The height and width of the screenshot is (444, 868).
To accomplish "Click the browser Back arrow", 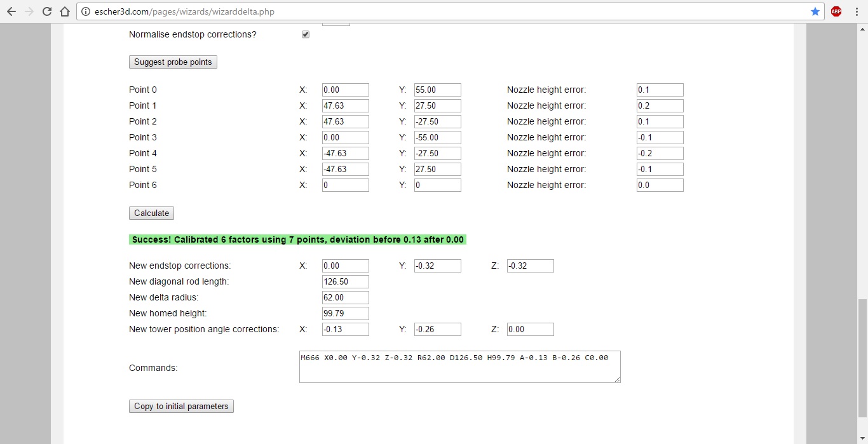I will (x=11, y=11).
